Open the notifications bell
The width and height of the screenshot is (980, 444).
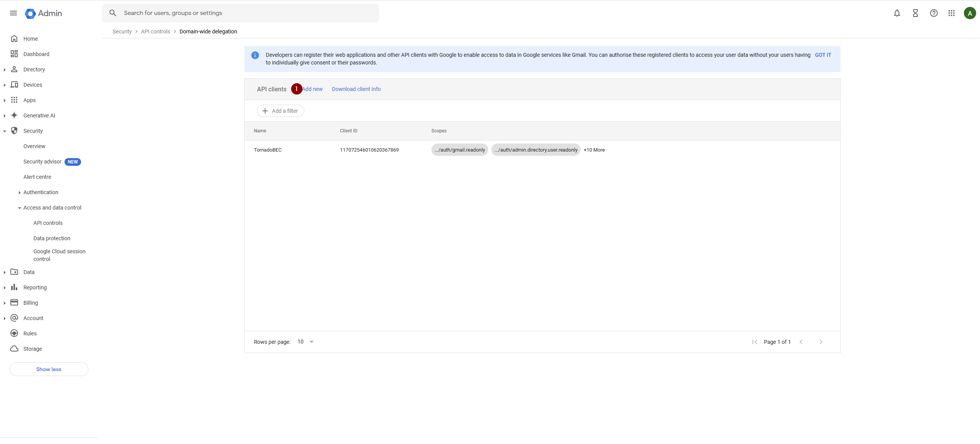pos(897,13)
